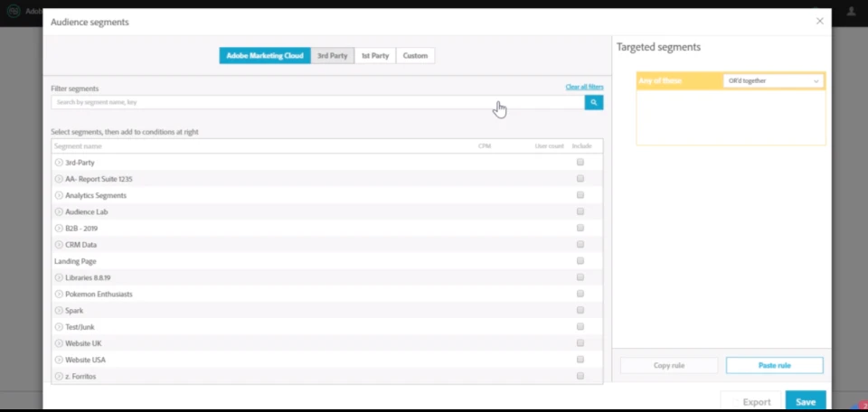Click the CPM column header

coord(485,146)
